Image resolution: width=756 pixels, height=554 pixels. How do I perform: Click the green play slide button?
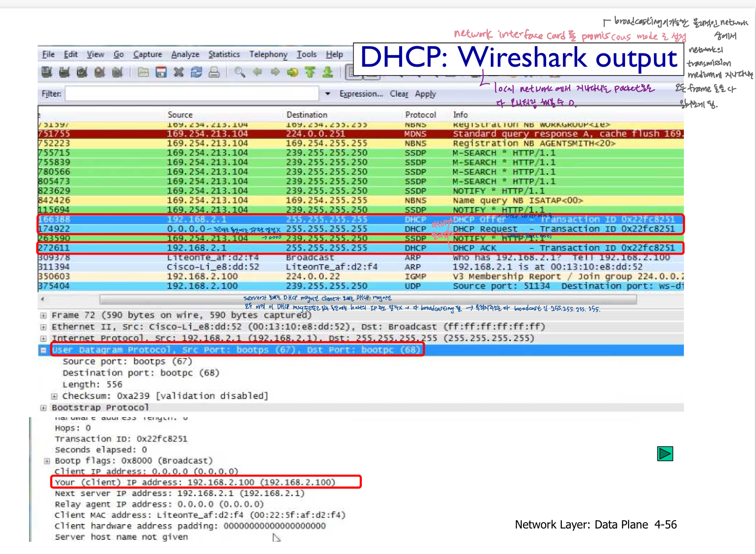pos(665,453)
